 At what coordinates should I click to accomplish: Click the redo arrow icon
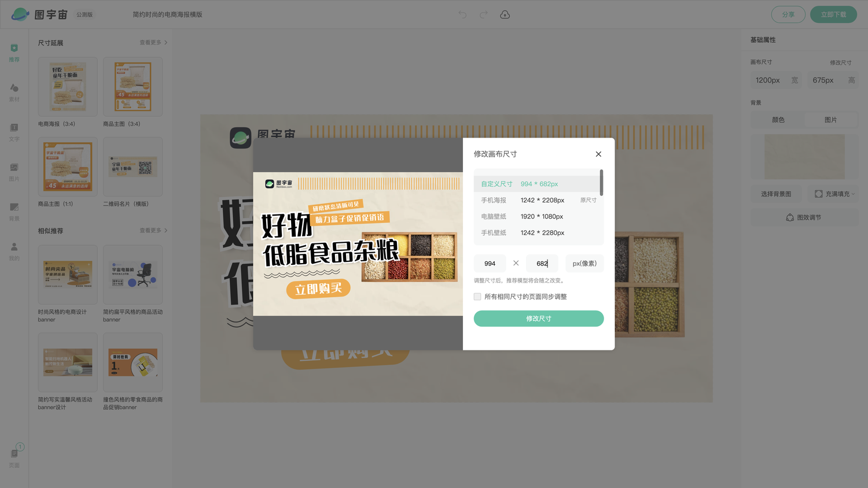(x=483, y=14)
